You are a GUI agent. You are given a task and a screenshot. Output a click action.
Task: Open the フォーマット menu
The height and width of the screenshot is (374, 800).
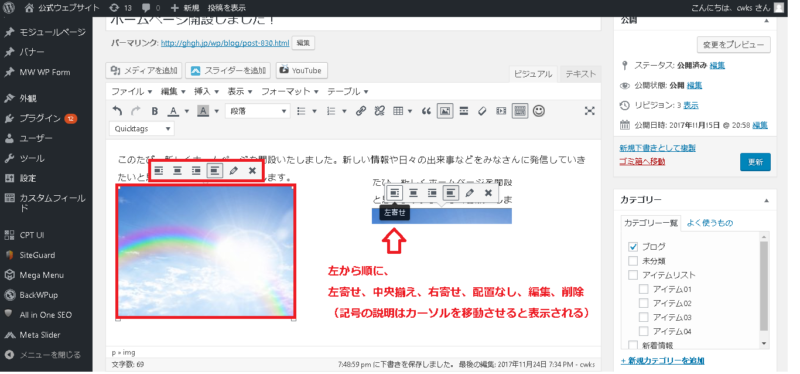point(290,92)
